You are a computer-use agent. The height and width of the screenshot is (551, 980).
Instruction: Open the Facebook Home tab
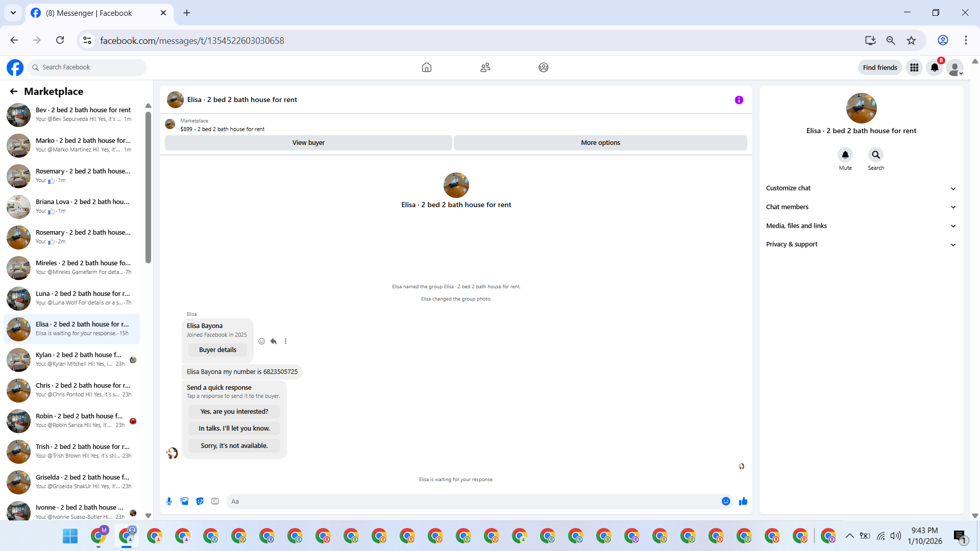click(427, 67)
